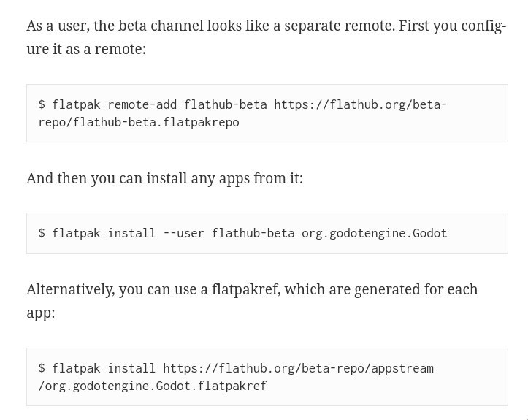This screenshot has height=420, width=528.
Task: Click "https://flathub.org/beta-" in the first code block
Action: pyautogui.click(x=360, y=104)
